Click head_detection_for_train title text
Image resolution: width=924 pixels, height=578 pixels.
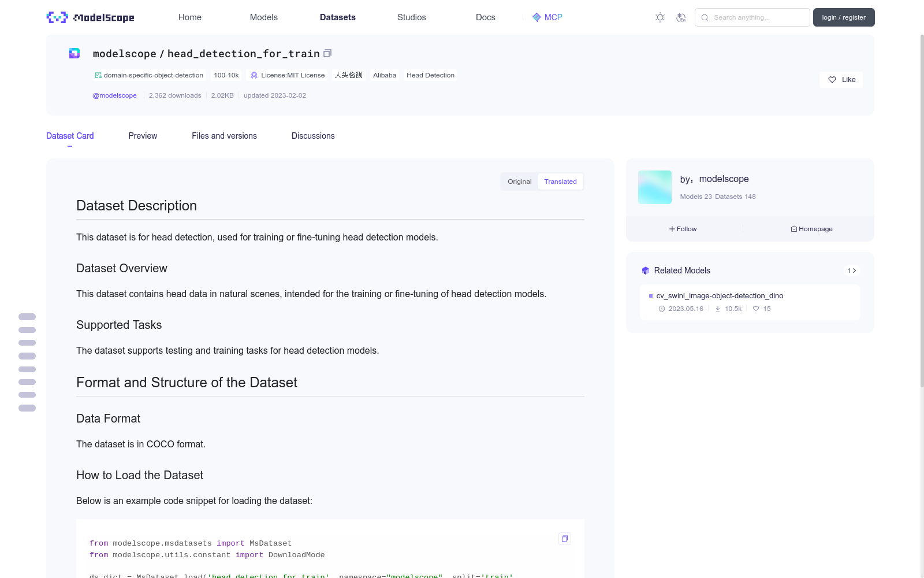pos(244,54)
